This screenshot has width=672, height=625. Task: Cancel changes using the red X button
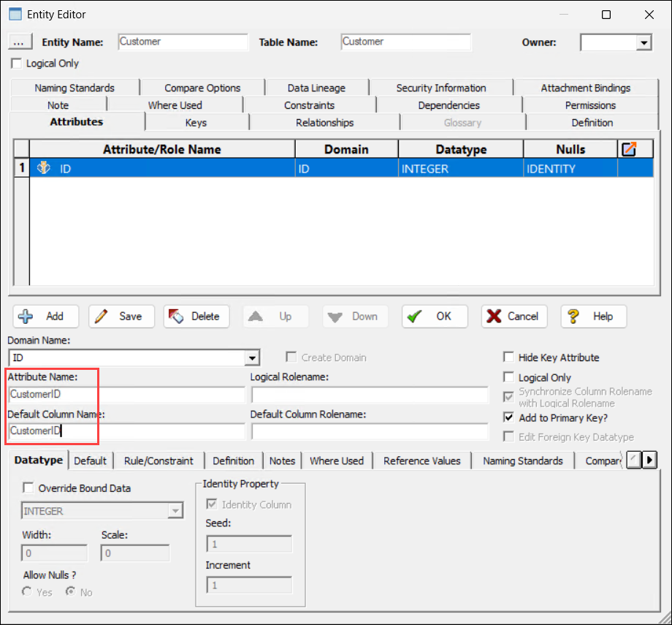click(x=513, y=317)
